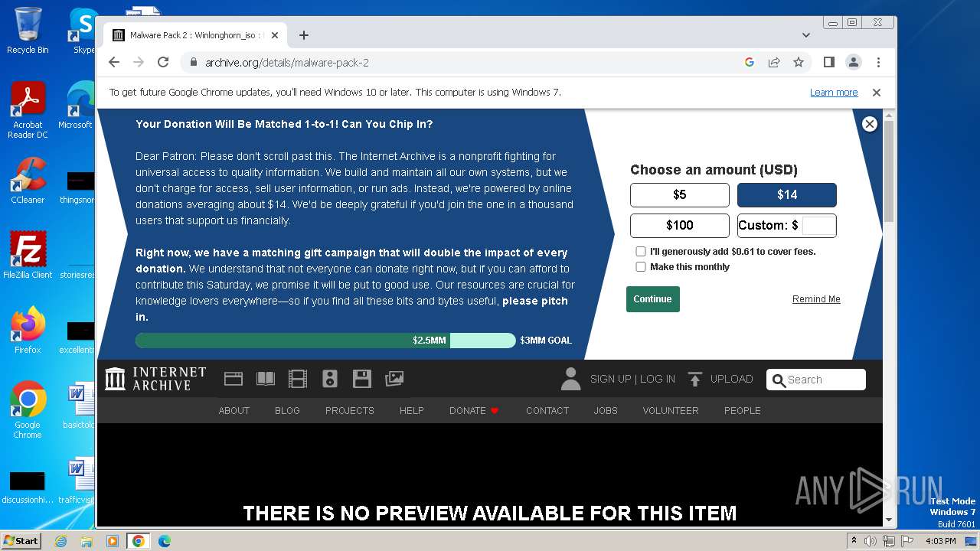Click LOG IN link

pyautogui.click(x=658, y=379)
